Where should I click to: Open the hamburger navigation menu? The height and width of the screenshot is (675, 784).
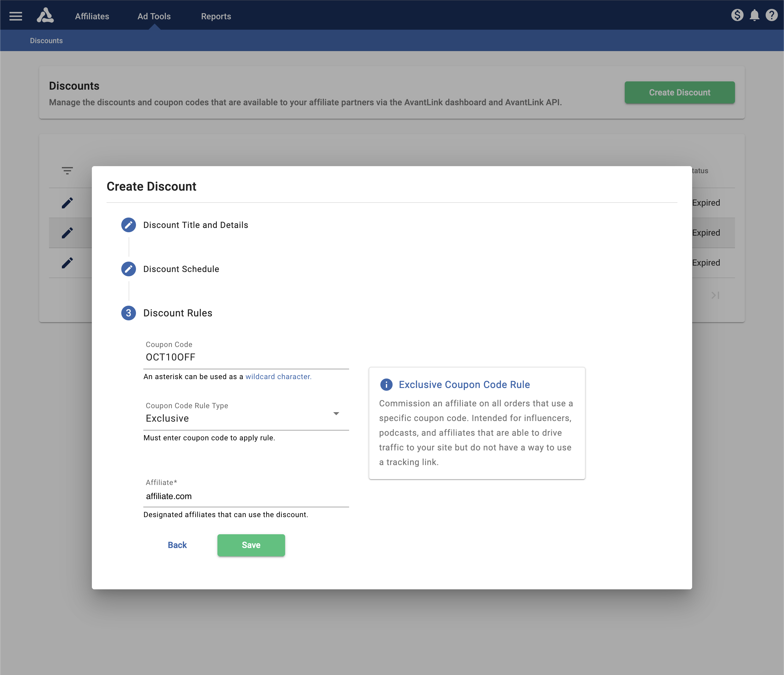pyautogui.click(x=16, y=16)
